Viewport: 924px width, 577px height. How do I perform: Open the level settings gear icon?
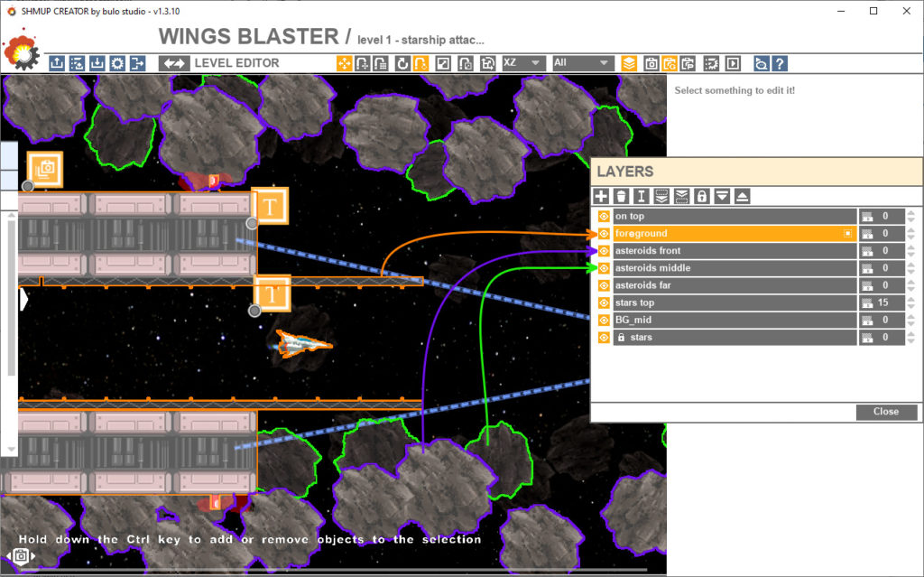pyautogui.click(x=117, y=63)
